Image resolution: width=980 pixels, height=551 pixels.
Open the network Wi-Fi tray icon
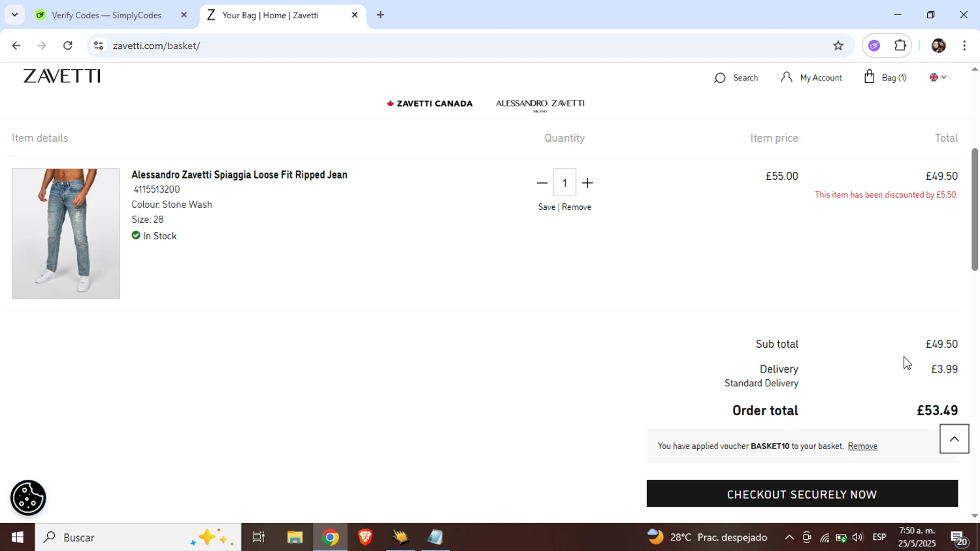point(825,538)
